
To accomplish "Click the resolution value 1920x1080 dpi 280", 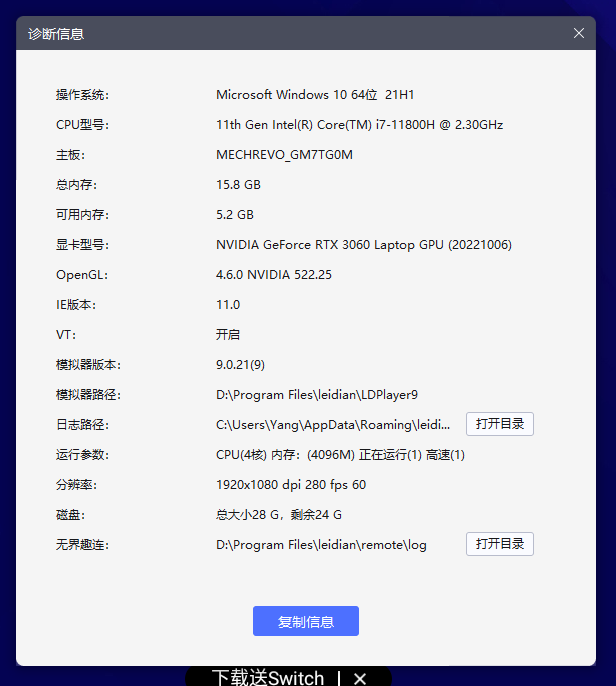I will click(291, 485).
